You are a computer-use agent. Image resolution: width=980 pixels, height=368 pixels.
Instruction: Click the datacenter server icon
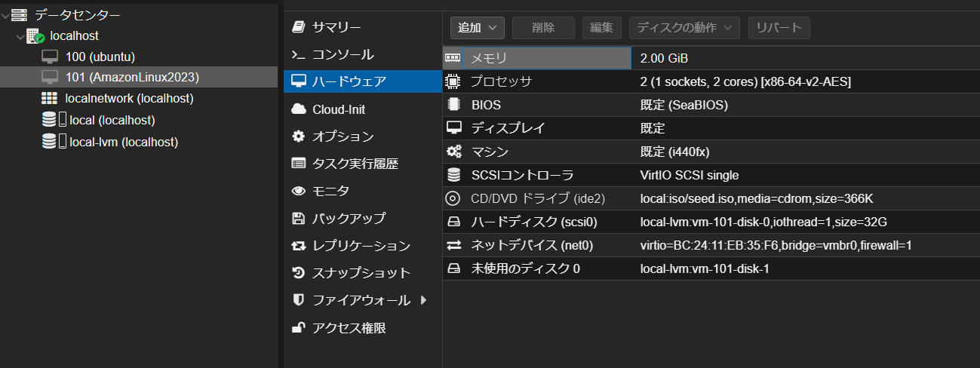[x=19, y=14]
